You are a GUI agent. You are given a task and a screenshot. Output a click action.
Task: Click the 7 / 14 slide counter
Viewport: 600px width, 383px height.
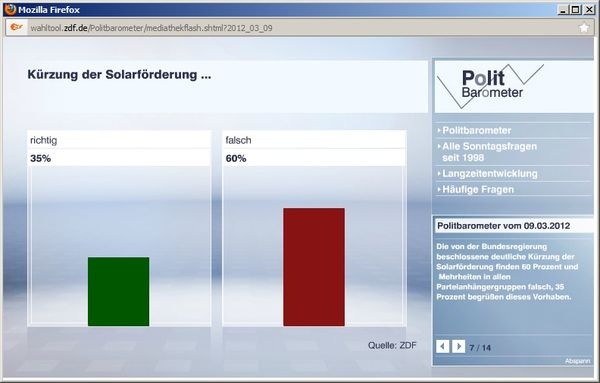coord(480,348)
